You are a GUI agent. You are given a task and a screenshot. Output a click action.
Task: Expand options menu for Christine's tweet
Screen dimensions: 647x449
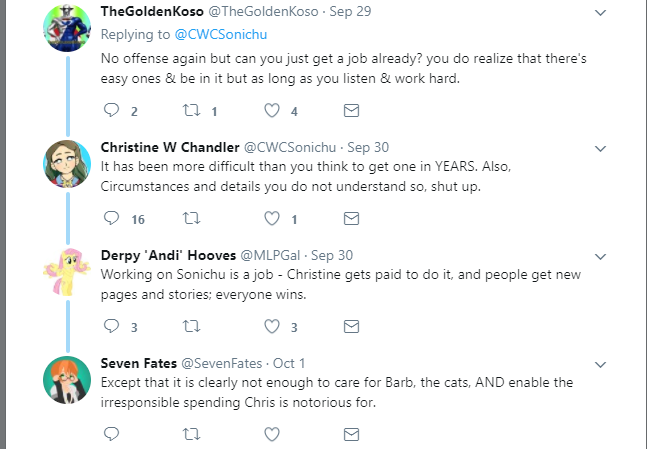(600, 149)
